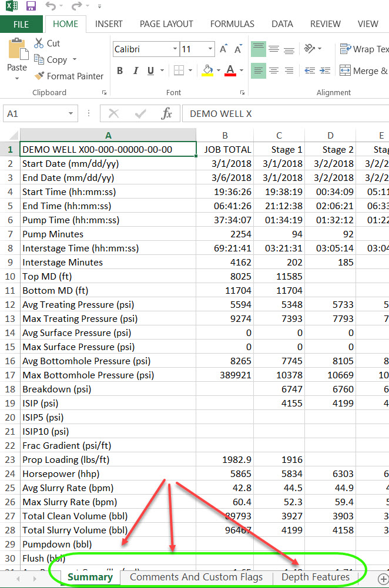389x588 pixels.
Task: Click the Save icon in quick access toolbar
Action: pos(31,6)
